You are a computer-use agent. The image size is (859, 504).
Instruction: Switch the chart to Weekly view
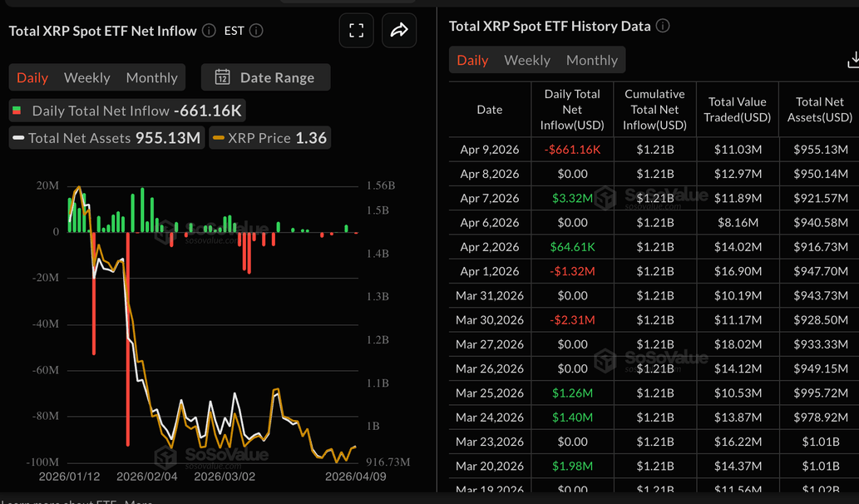coord(86,77)
